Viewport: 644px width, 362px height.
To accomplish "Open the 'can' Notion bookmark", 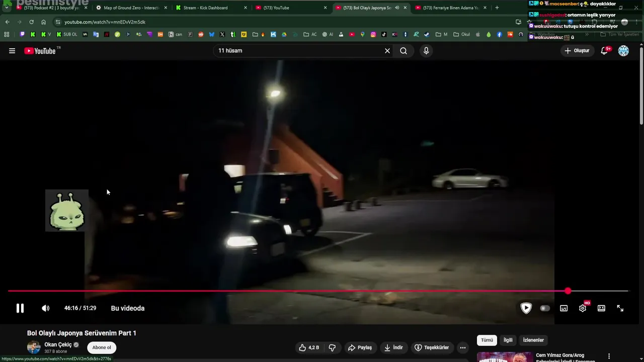I will click(175, 35).
